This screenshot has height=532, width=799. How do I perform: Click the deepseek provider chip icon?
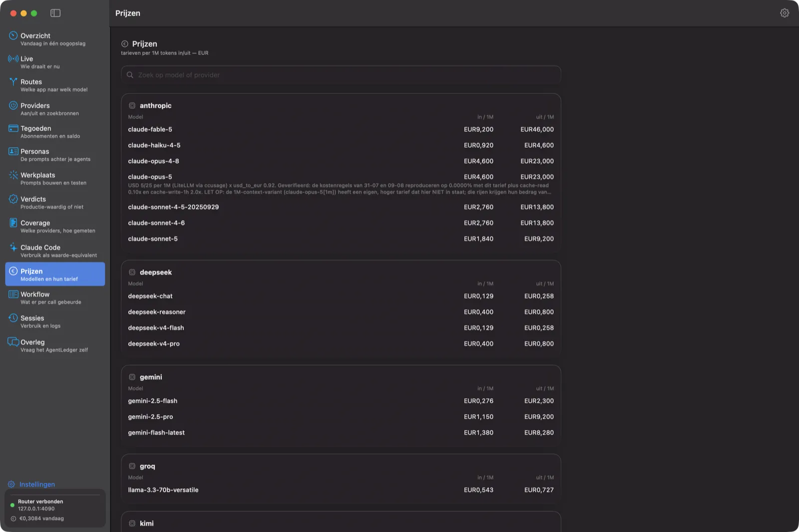pos(132,272)
